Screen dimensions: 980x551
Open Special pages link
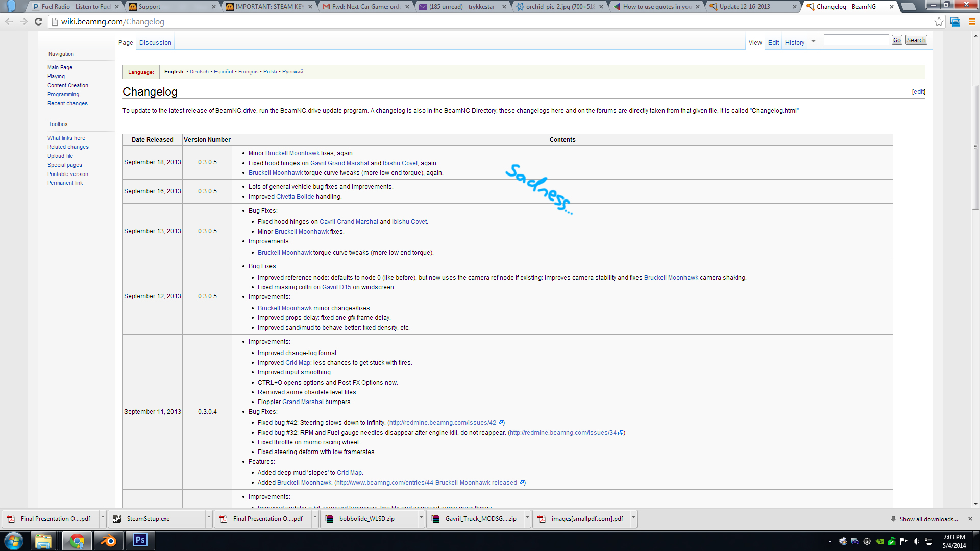tap(65, 165)
